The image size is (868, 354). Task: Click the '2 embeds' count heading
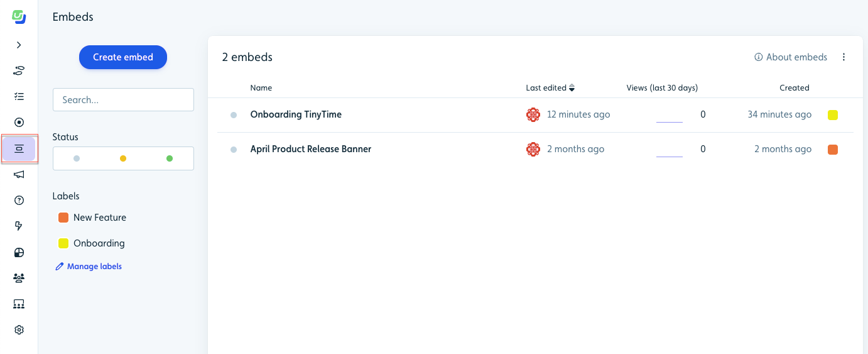pyautogui.click(x=247, y=57)
